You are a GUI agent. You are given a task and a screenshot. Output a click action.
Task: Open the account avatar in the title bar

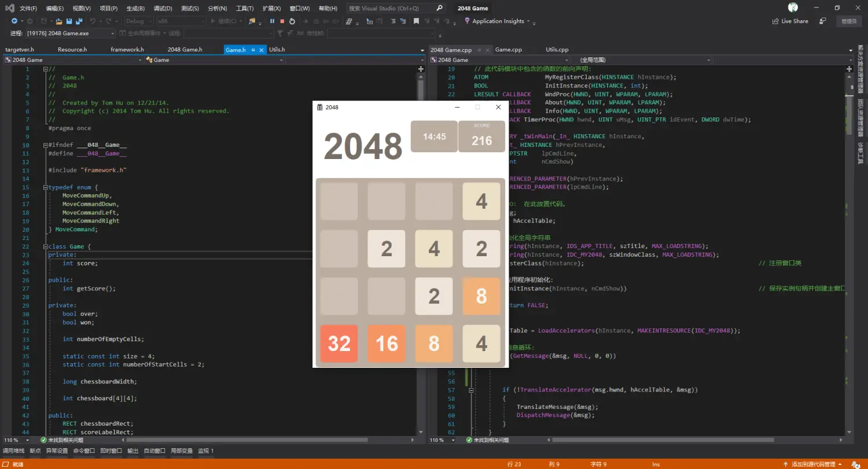click(793, 8)
